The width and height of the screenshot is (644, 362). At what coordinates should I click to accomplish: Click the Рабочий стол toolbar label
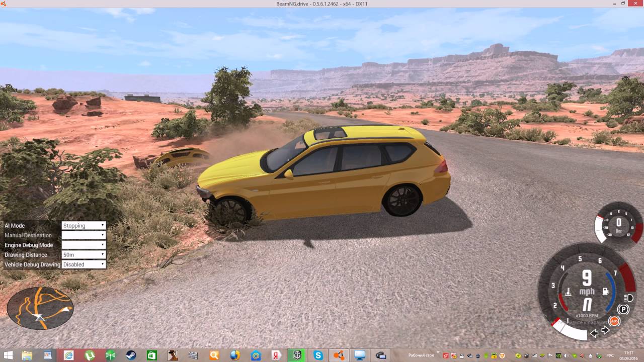pos(421,355)
